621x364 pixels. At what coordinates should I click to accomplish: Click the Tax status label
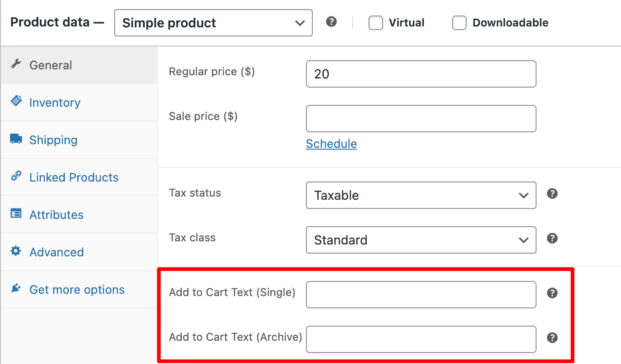point(195,193)
